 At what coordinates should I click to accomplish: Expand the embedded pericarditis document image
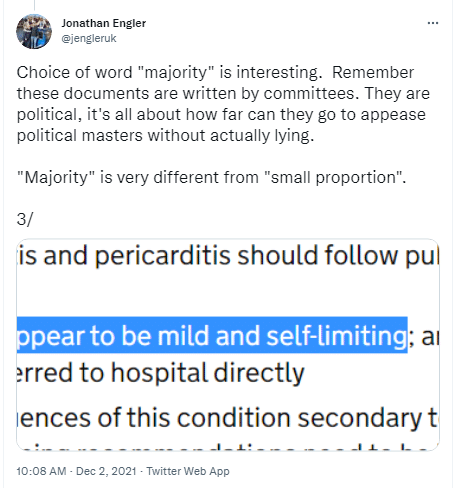pos(228,345)
